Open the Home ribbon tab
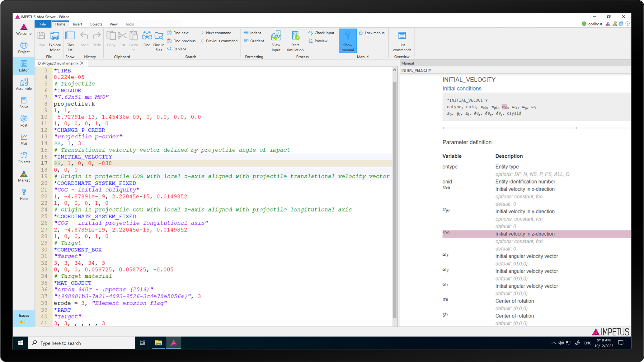 pos(60,24)
